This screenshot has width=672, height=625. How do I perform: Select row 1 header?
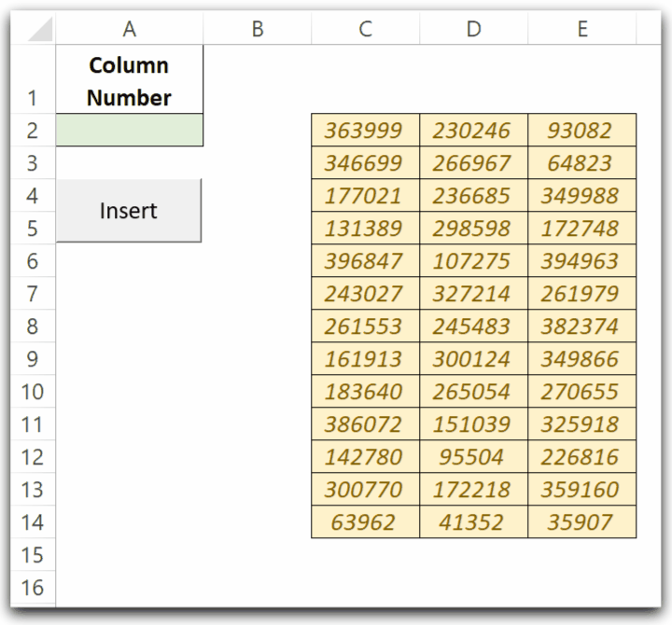(x=33, y=79)
